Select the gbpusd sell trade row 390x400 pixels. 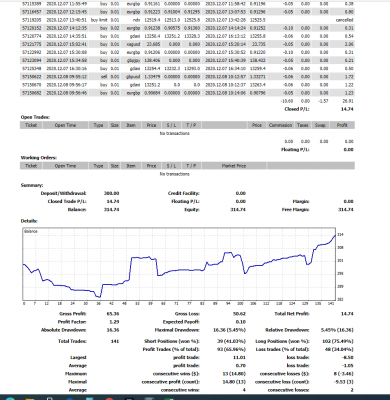(x=187, y=77)
